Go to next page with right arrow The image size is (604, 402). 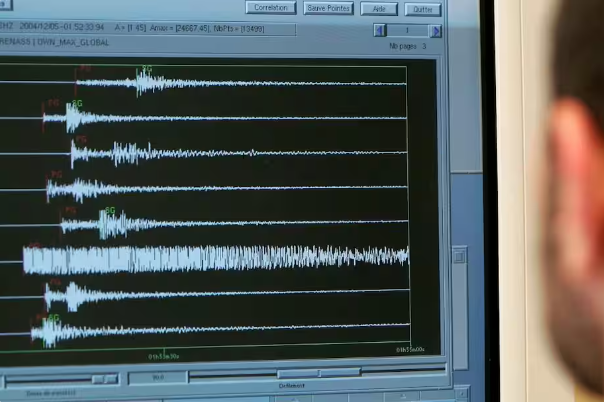(x=436, y=31)
